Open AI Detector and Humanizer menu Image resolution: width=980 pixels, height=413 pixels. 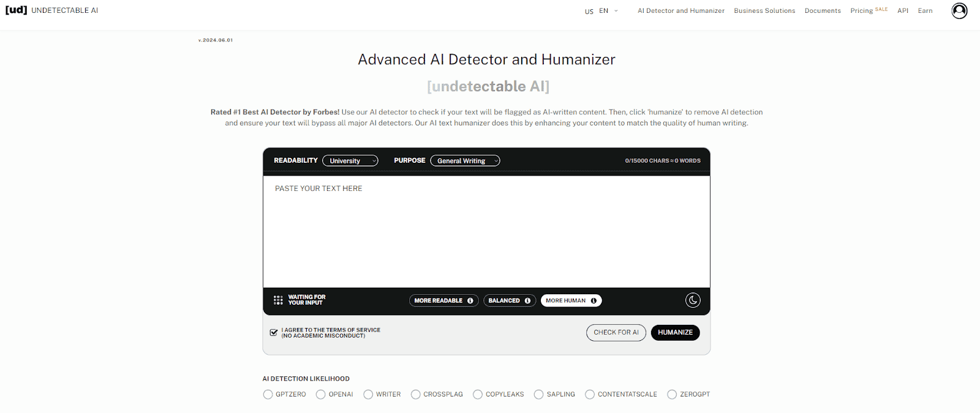tap(681, 11)
